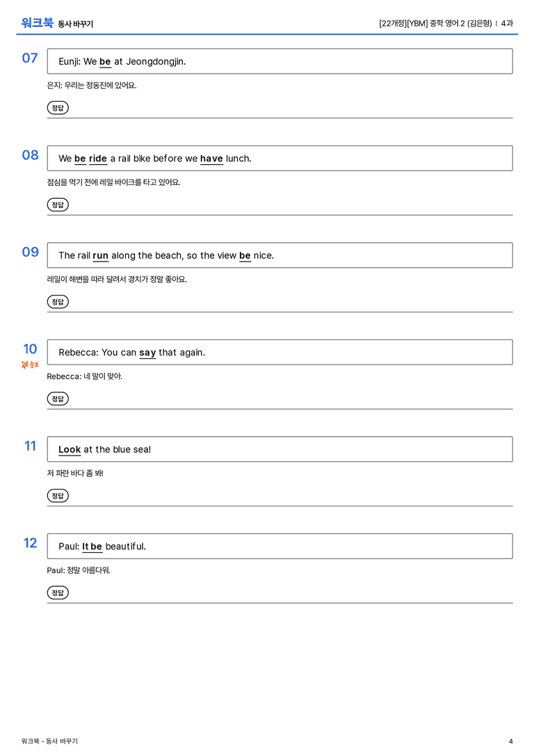Click the 정답 badge under question 08
This screenshot has width=534, height=756.
click(58, 204)
